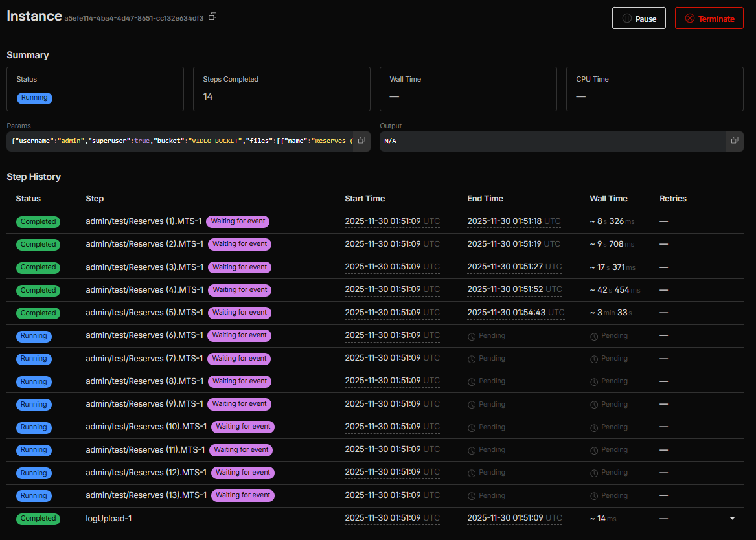The image size is (756, 540).
Task: Open the admin/test/Reserves (9).MTS-1 step
Action: pyautogui.click(x=144, y=404)
